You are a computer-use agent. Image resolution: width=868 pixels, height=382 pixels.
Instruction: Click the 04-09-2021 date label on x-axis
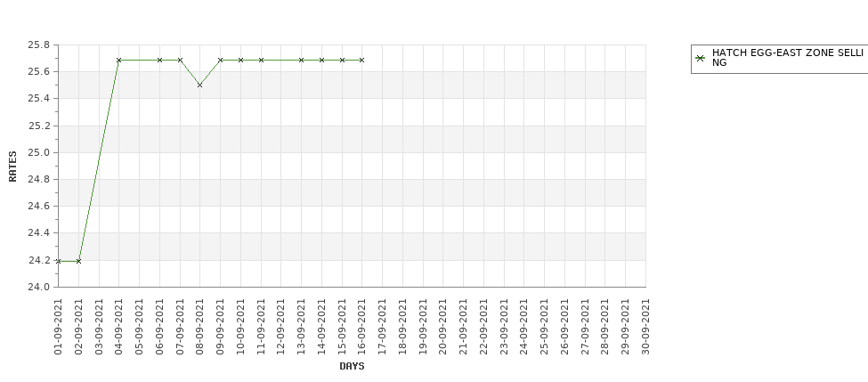(119, 327)
